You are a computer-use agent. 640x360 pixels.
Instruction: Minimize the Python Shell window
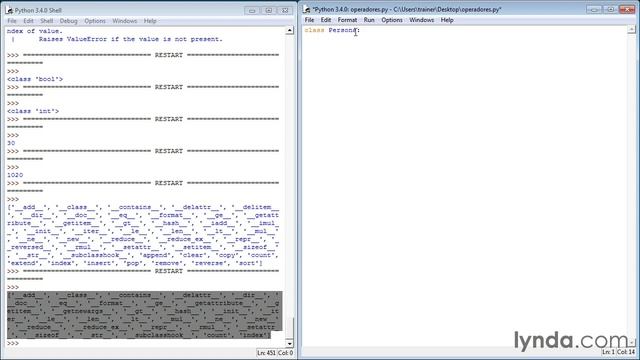point(252,11)
